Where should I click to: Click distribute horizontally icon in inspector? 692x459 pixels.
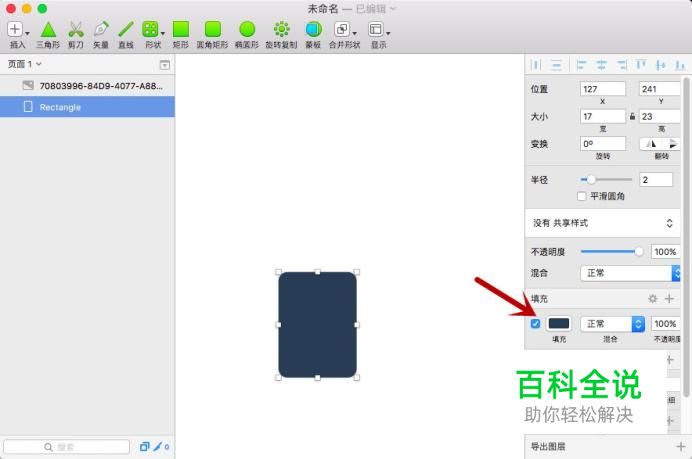coord(536,65)
